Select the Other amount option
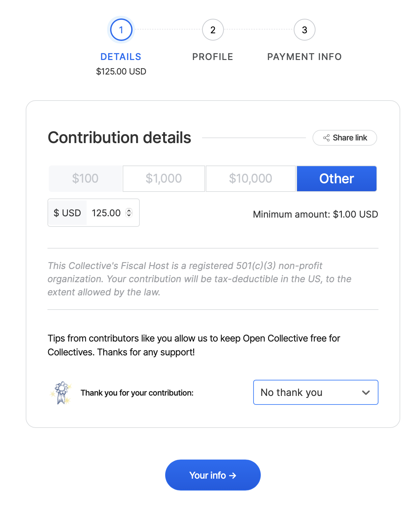 337,179
